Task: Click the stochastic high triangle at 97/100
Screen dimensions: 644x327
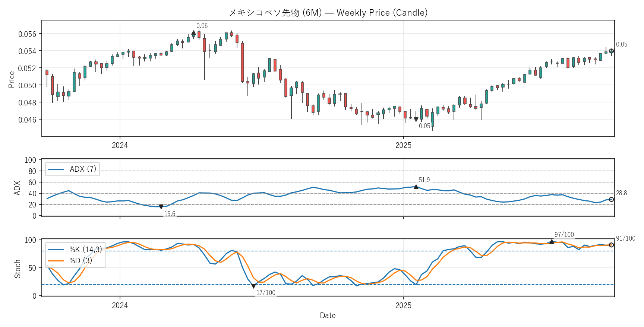Action: (552, 242)
